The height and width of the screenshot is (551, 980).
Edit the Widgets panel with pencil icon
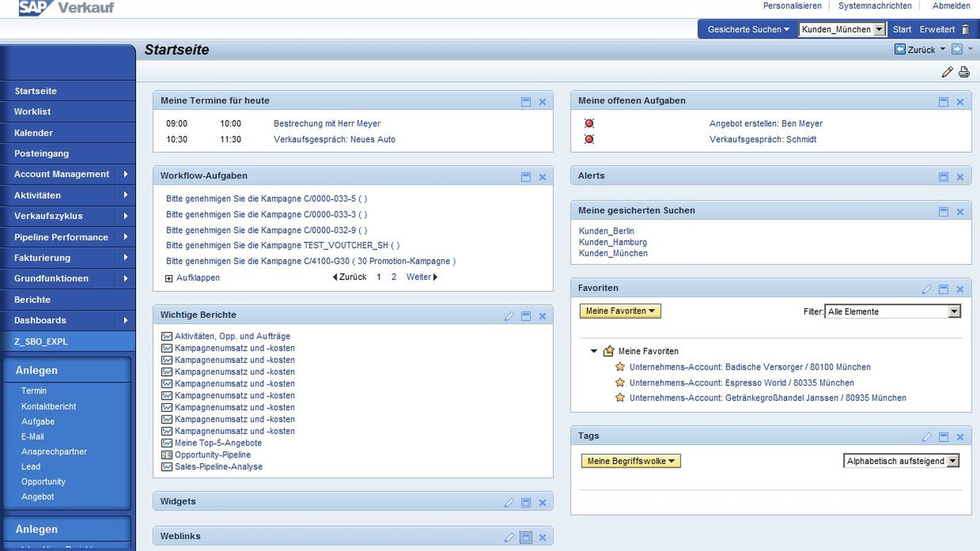509,503
